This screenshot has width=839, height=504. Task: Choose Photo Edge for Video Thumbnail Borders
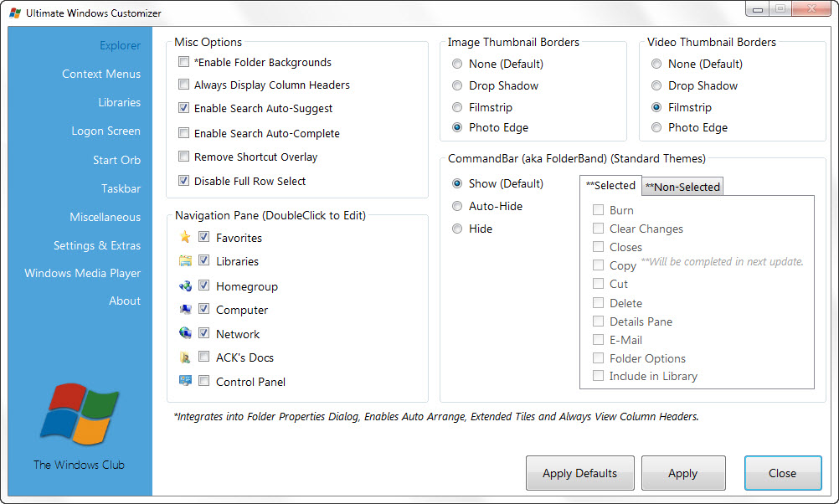click(656, 127)
